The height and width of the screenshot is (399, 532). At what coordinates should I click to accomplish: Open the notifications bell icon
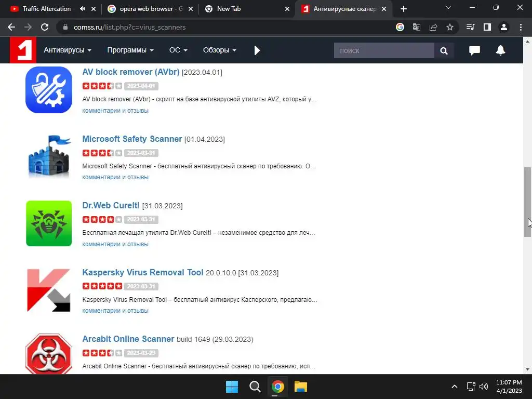click(500, 50)
